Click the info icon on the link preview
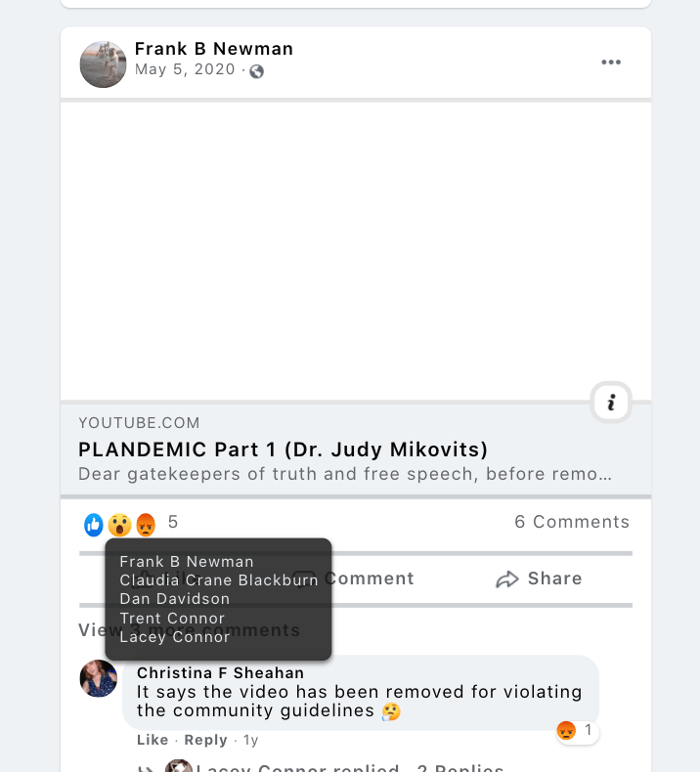This screenshot has width=700, height=772. point(611,402)
